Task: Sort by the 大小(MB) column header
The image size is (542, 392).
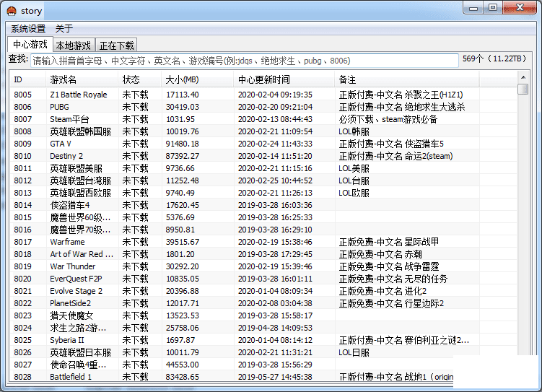Action: click(197, 80)
